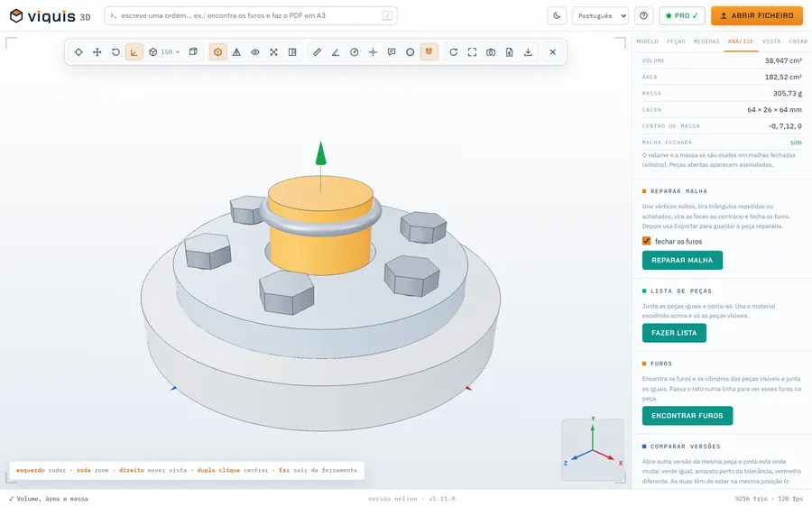Image resolution: width=812 pixels, height=507 pixels.
Task: Open the ISO view dropdown
Action: point(163,51)
